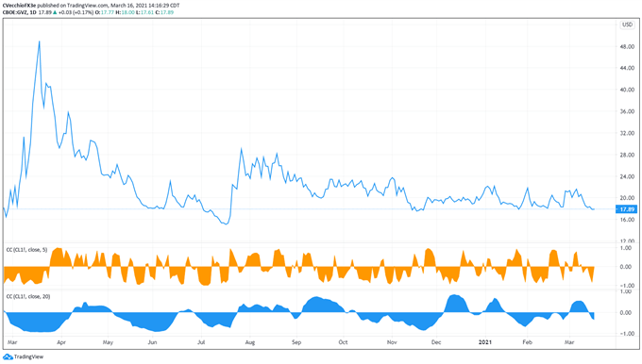Click the CC (CL1!, close, 5) indicator label
This screenshot has width=642, height=364.
pyautogui.click(x=26, y=250)
